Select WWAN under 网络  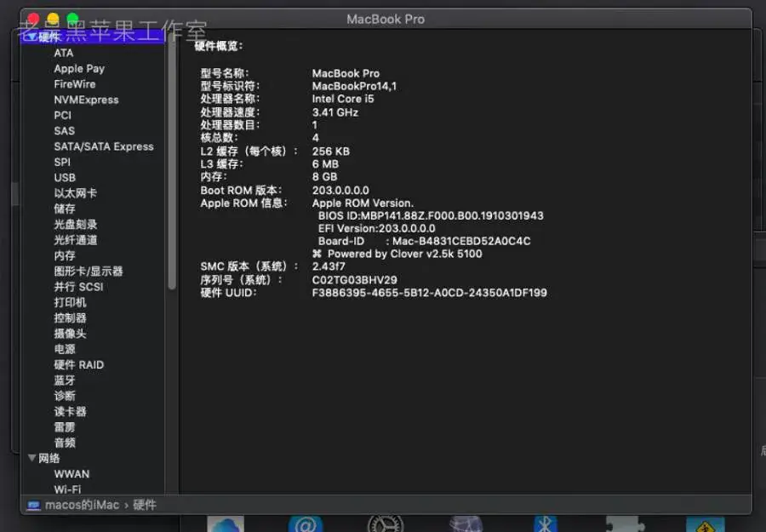[x=71, y=474]
